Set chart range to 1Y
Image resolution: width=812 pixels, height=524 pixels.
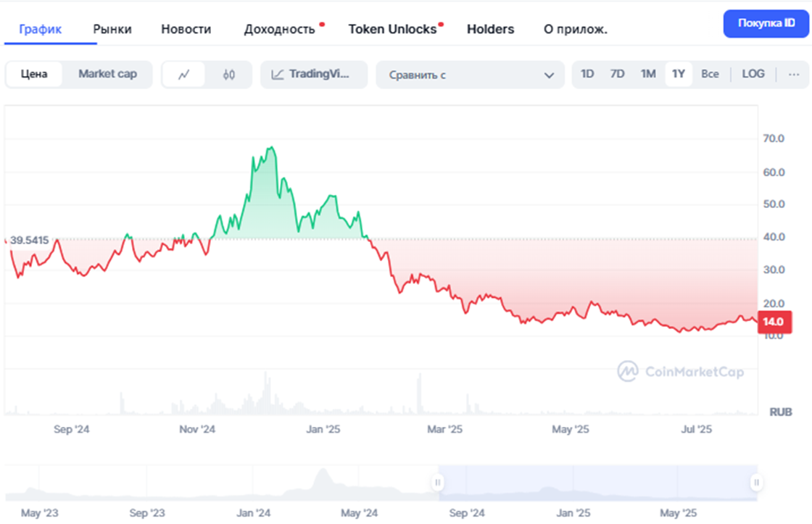point(679,74)
